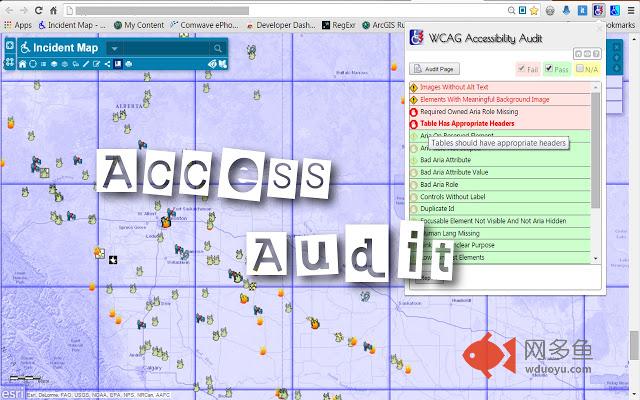The height and width of the screenshot is (400, 640).
Task: Click the blue wheelchair extension icon in browser toolbar
Action: pyautogui.click(x=615, y=10)
